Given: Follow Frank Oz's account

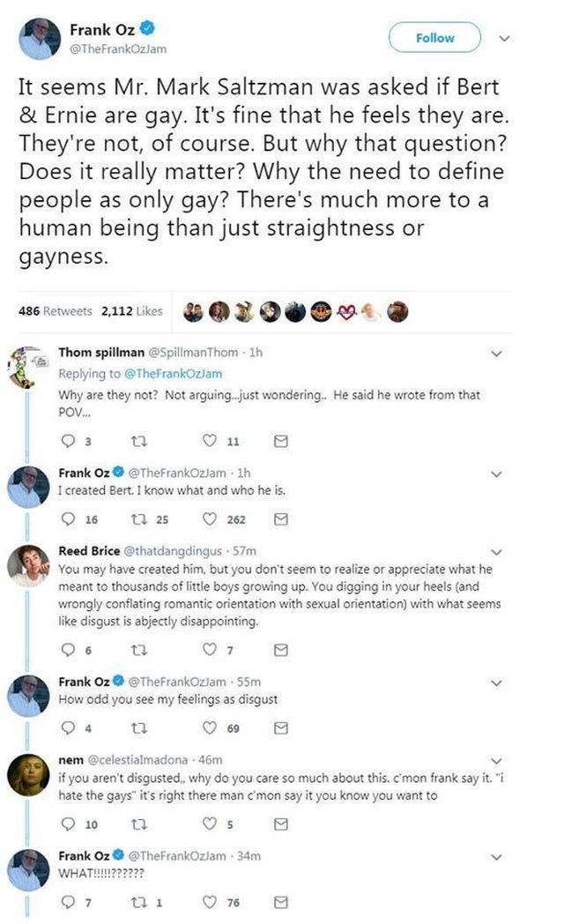Looking at the screenshot, I should 434,38.
